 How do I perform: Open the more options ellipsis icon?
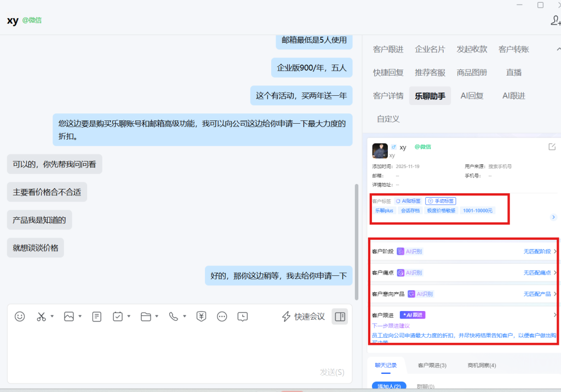[222, 316]
